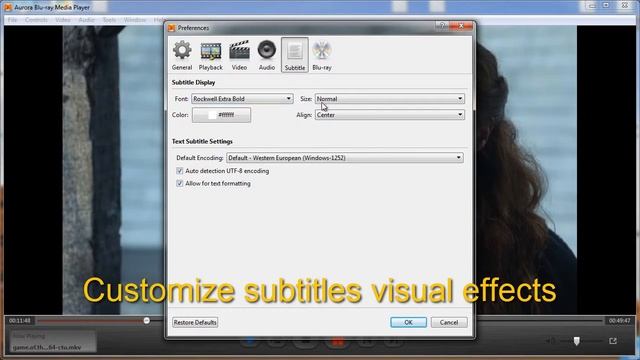Switch to the Audio preferences tab
Viewport: 640px width, 360px height.
[x=267, y=55]
